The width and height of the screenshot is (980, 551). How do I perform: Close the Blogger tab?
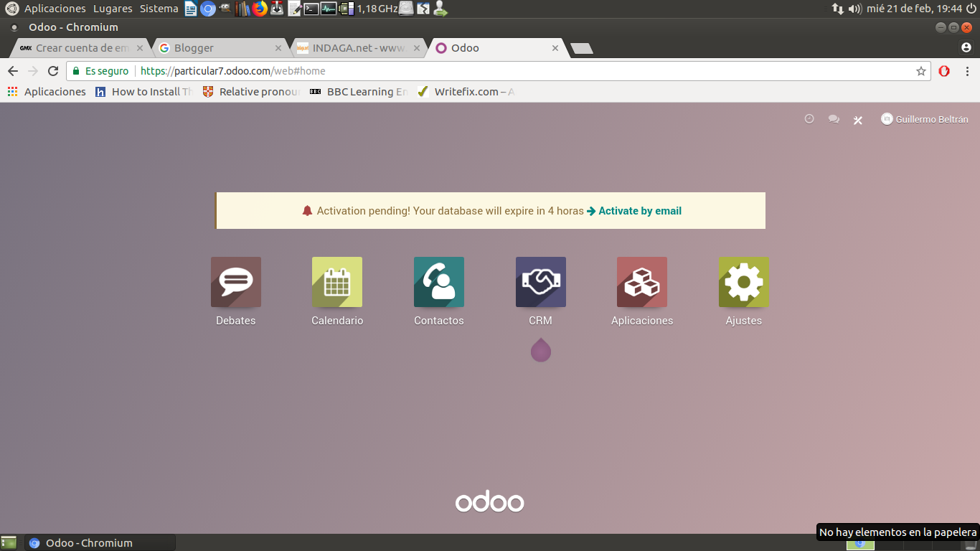click(x=278, y=48)
